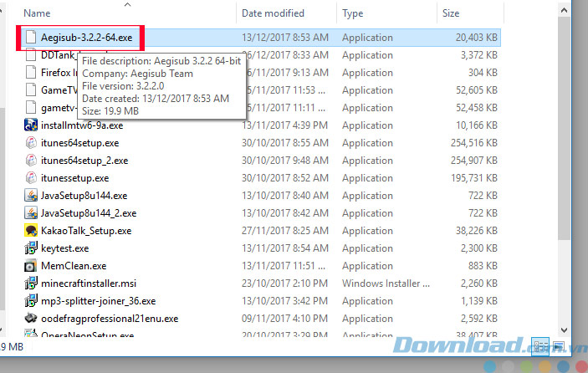Click the Name column header
The image size is (588, 373).
[x=37, y=13]
